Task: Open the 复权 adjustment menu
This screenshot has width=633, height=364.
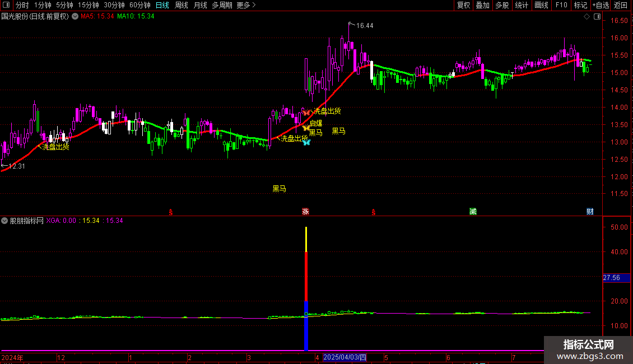Action: [463, 5]
